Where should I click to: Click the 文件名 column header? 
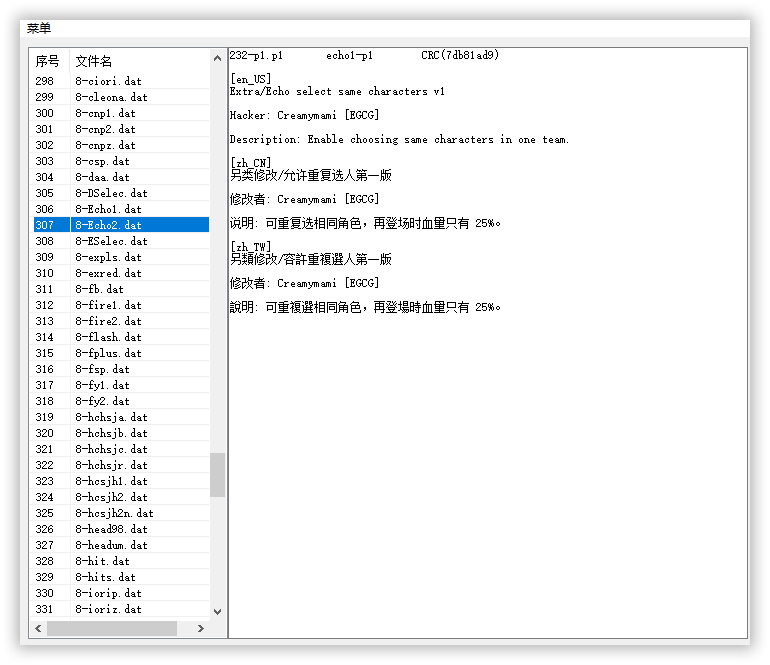click(94, 61)
